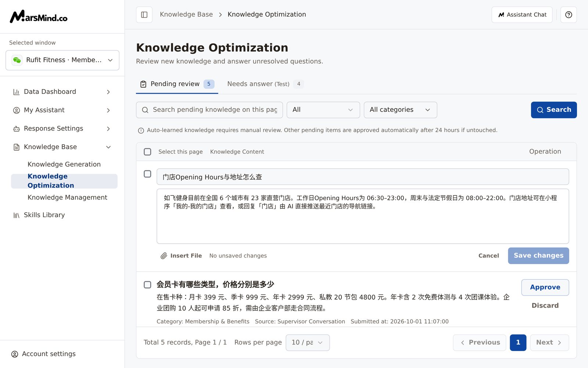Open Account settings
The width and height of the screenshot is (588, 368).
(x=43, y=354)
